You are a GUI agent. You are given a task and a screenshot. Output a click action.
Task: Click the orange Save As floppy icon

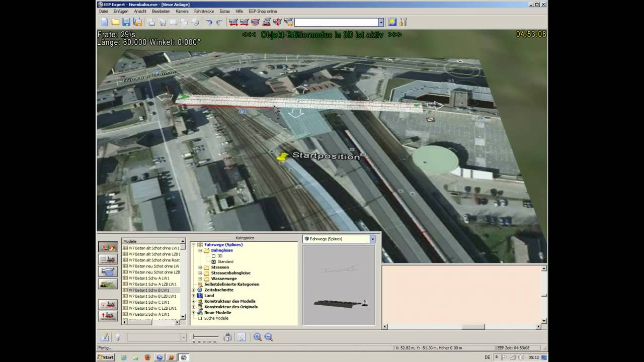point(137,22)
